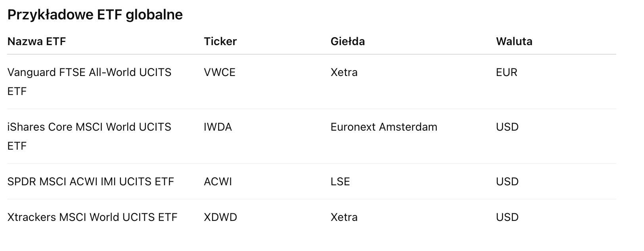This screenshot has width=644, height=251.
Task: Click the VWCE ticker cell
Action: pos(219,72)
